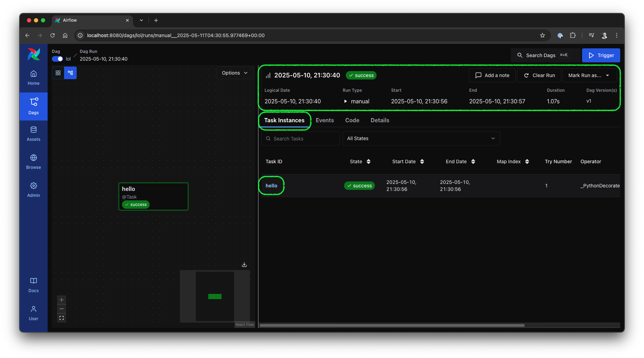Switch to the Events tab
This screenshot has width=644, height=358.
click(x=325, y=120)
